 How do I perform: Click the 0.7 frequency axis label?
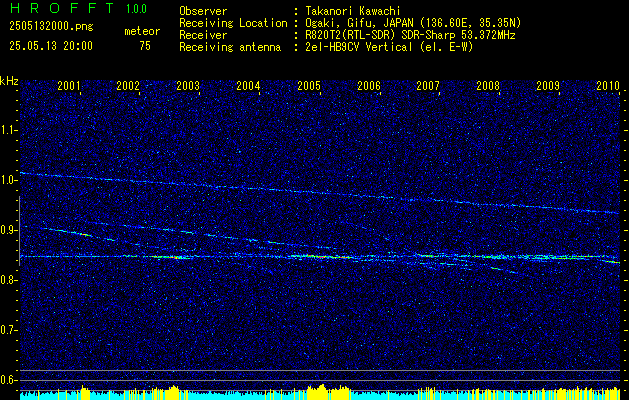[x=8, y=330]
